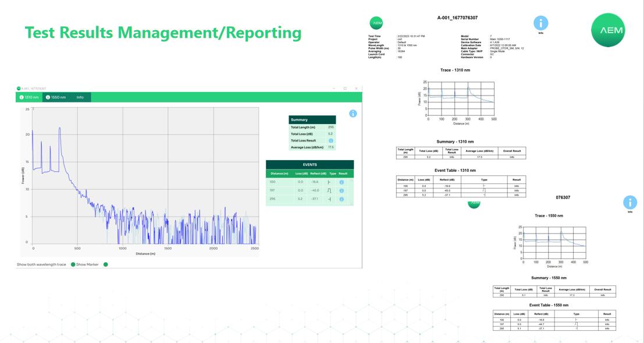Toggle Show both wavelength trace

(73, 264)
